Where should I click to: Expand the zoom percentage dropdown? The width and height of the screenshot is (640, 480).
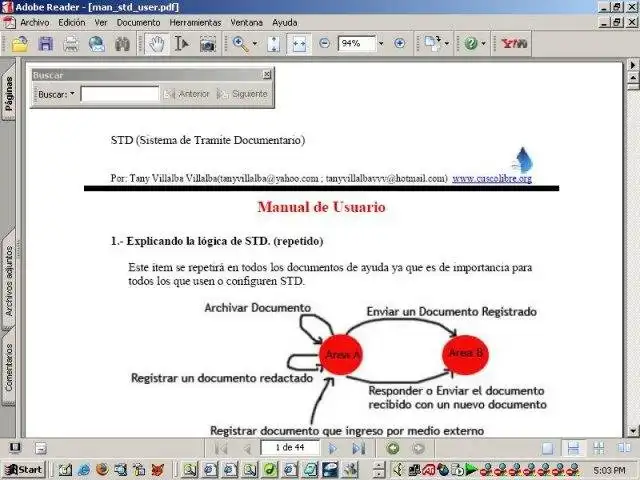pyautogui.click(x=381, y=43)
